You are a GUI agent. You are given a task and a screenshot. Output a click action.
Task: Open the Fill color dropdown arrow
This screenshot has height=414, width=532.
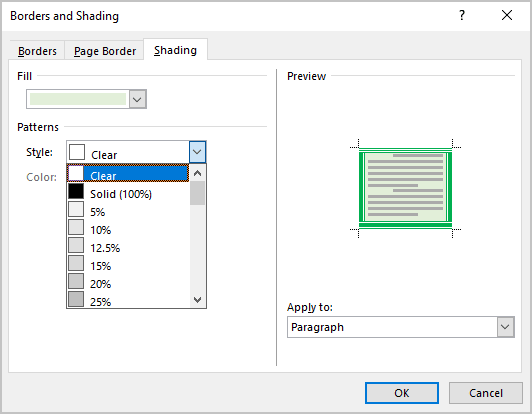137,99
